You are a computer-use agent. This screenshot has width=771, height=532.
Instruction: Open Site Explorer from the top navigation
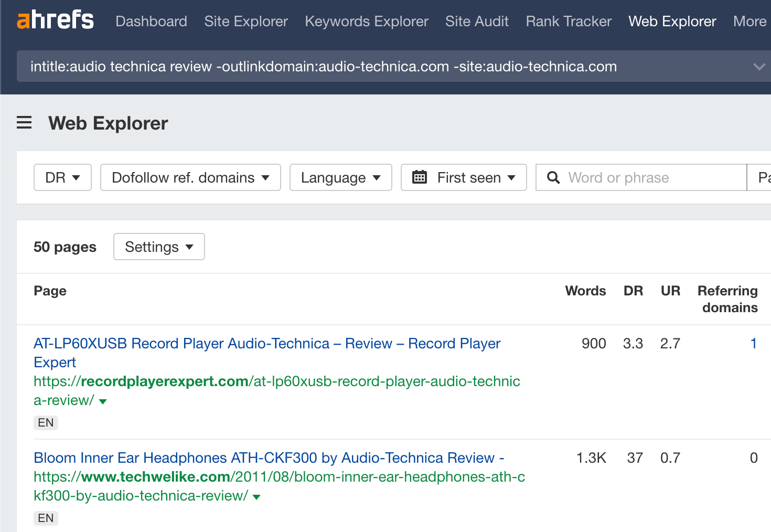point(245,21)
